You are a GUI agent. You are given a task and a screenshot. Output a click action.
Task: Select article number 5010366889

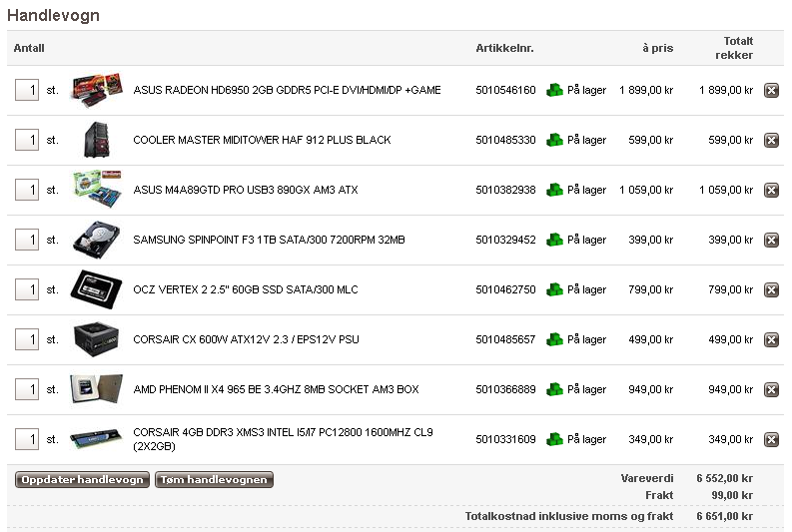(x=505, y=389)
